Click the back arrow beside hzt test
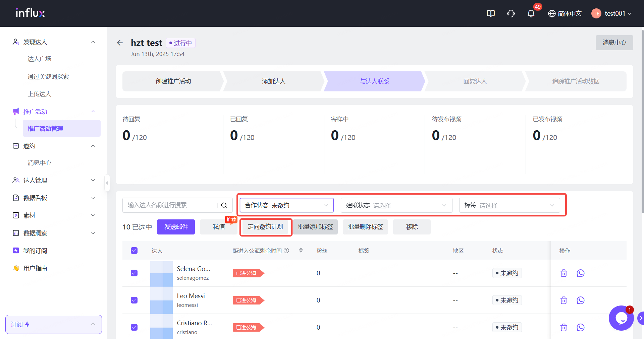 pyautogui.click(x=120, y=43)
